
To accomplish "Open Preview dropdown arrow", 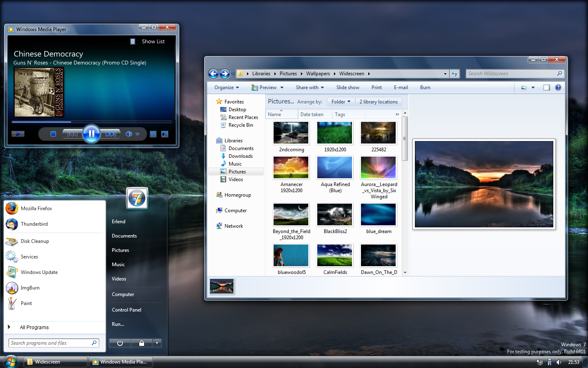I will (282, 88).
